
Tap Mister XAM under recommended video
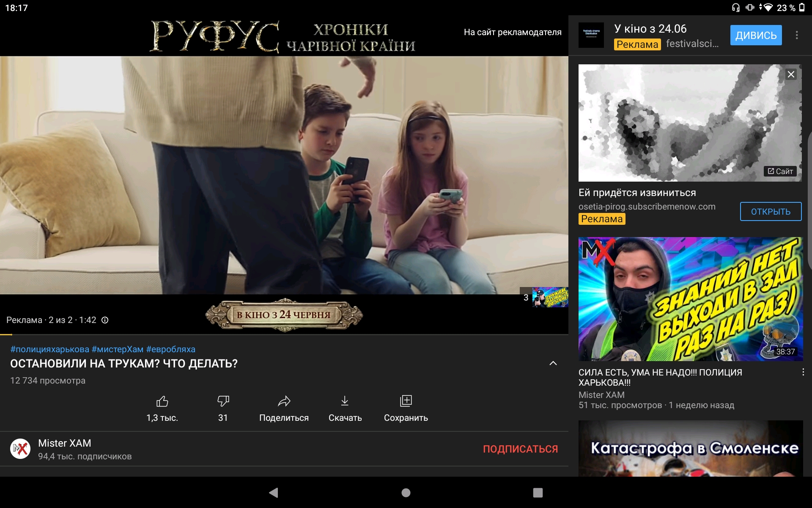point(601,395)
